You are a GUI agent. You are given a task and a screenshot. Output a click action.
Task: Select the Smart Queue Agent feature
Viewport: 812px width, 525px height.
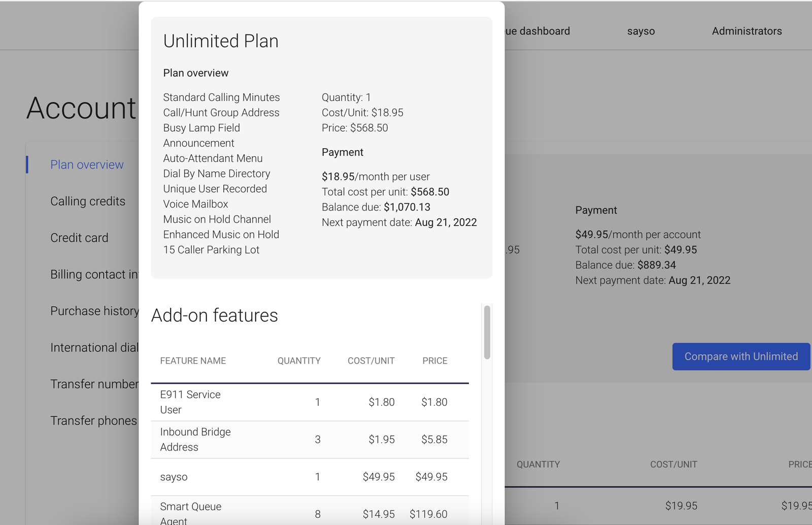310,512
